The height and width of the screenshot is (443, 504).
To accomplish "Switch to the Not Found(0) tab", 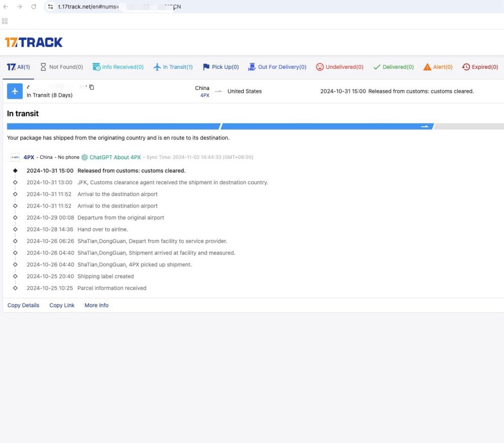I will tap(62, 67).
